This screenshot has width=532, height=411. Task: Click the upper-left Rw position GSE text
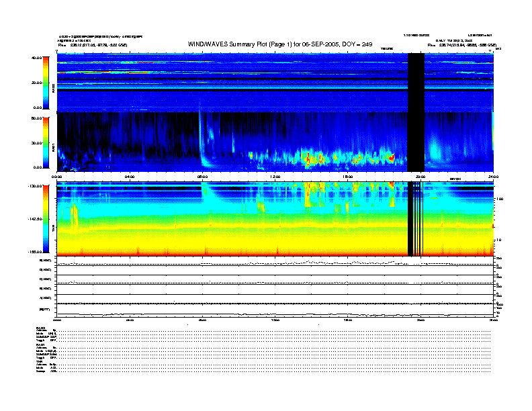[x=92, y=45]
